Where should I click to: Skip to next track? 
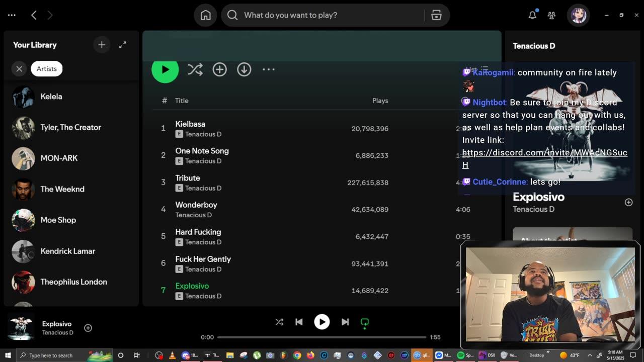[345, 322]
